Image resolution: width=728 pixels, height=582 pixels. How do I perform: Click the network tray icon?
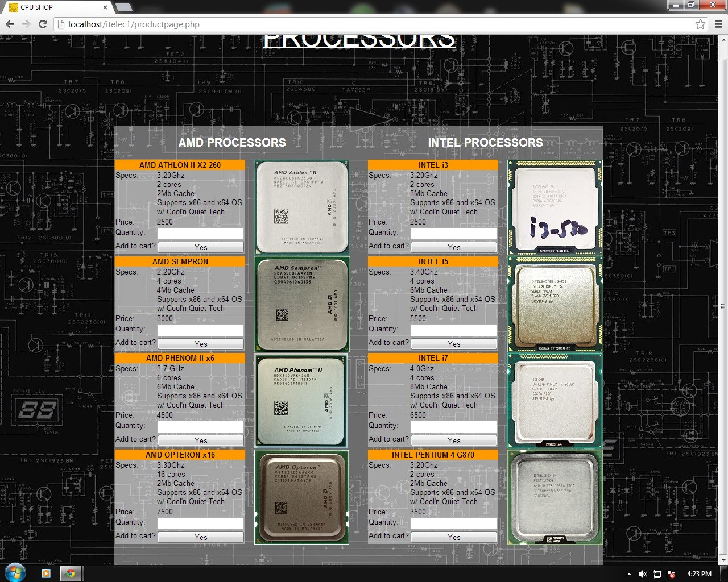657,574
